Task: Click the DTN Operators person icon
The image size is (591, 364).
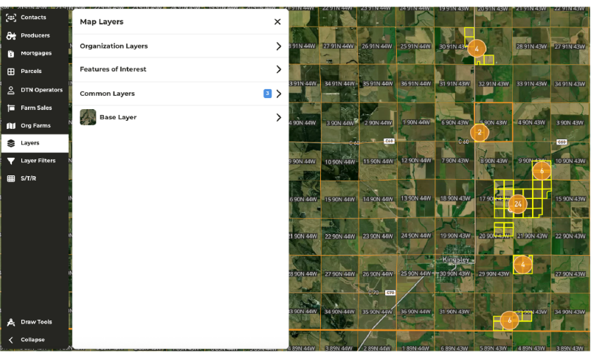Action: click(x=11, y=90)
